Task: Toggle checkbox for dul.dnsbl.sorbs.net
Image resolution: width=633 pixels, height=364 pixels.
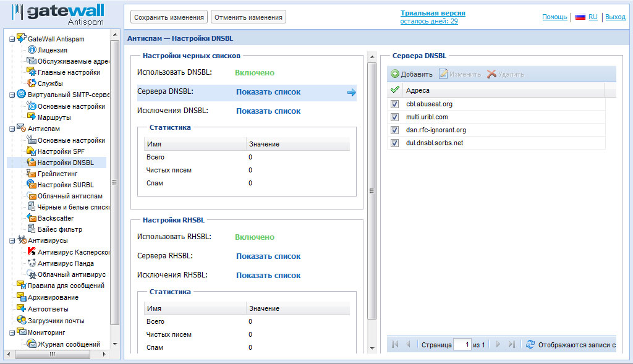Action: tap(395, 143)
